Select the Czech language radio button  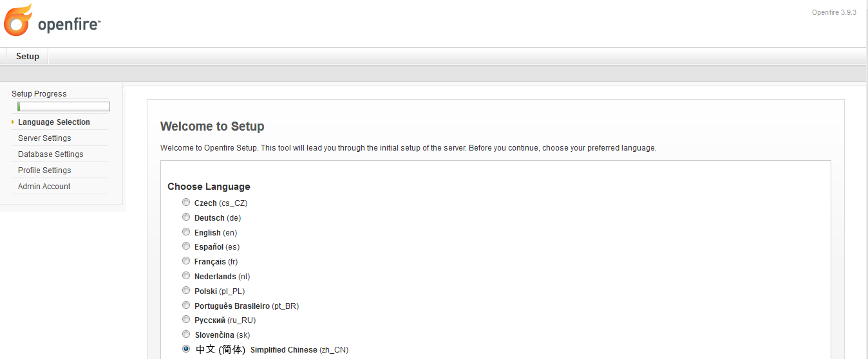coord(186,203)
